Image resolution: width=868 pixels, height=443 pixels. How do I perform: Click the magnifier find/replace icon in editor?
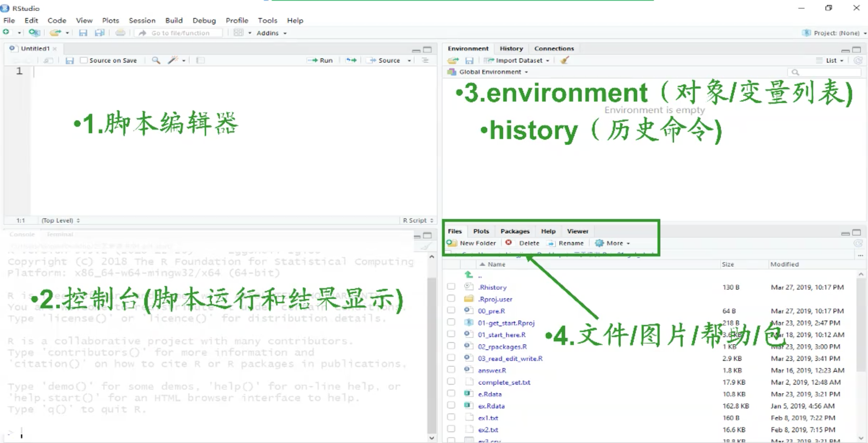pos(156,60)
